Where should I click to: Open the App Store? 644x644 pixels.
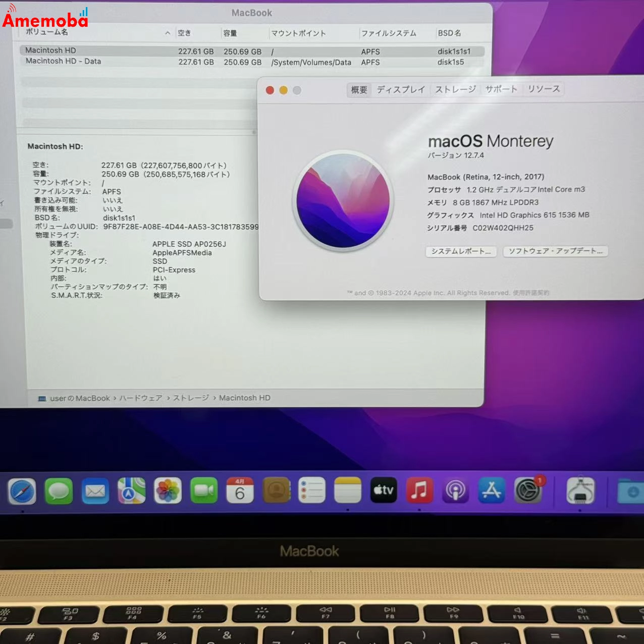point(492,491)
